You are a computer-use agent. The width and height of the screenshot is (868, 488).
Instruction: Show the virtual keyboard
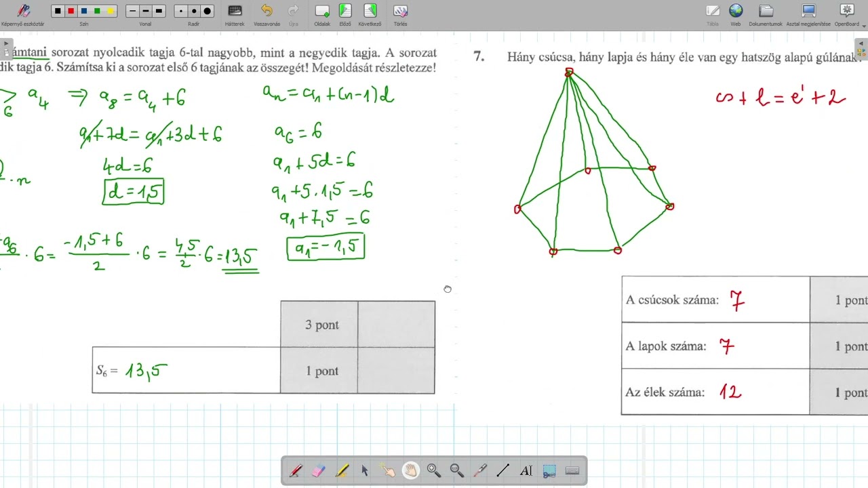[x=572, y=470]
